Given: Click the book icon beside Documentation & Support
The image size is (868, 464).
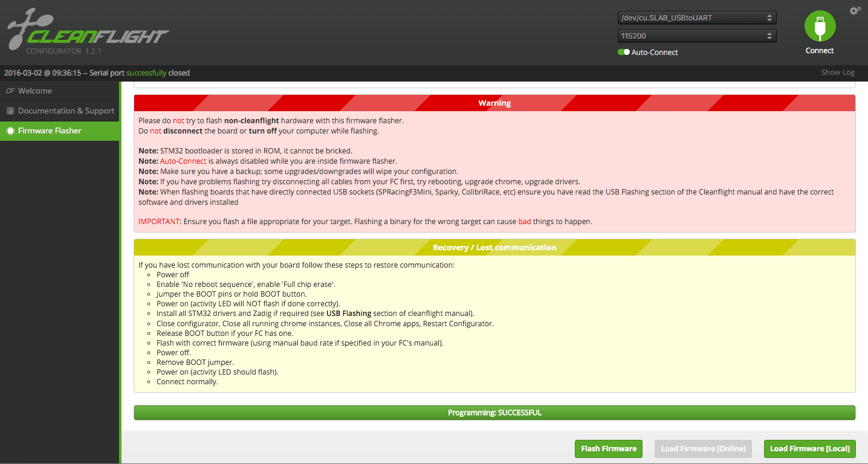Looking at the screenshot, I should pyautogui.click(x=10, y=111).
